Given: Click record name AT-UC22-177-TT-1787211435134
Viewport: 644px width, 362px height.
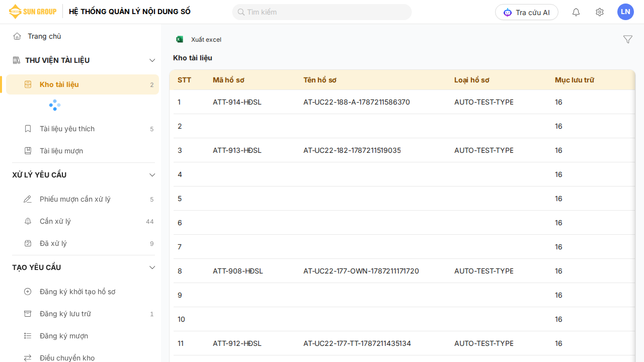Looking at the screenshot, I should [x=357, y=343].
